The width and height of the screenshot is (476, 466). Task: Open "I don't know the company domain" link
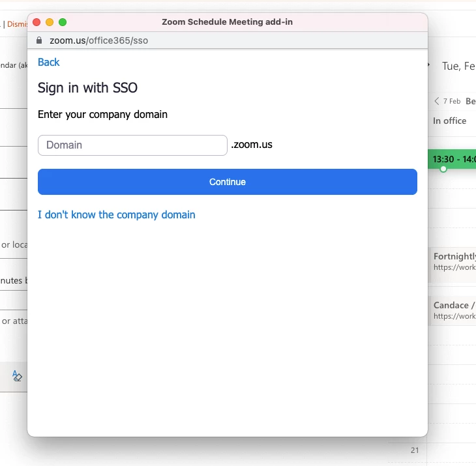(116, 214)
